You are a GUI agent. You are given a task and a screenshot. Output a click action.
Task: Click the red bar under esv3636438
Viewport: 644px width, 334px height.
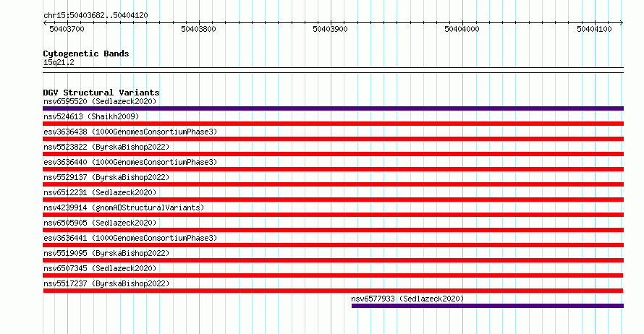[333, 139]
